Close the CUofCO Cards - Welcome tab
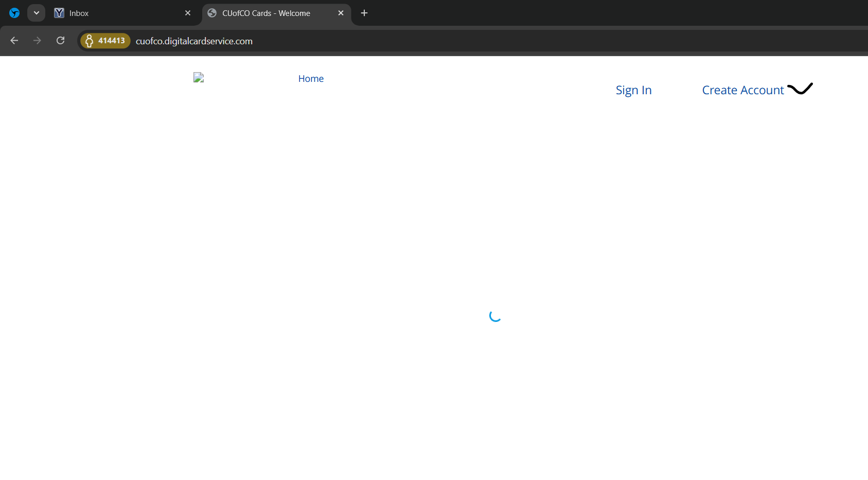Viewport: 868px width, 480px height. click(x=341, y=13)
